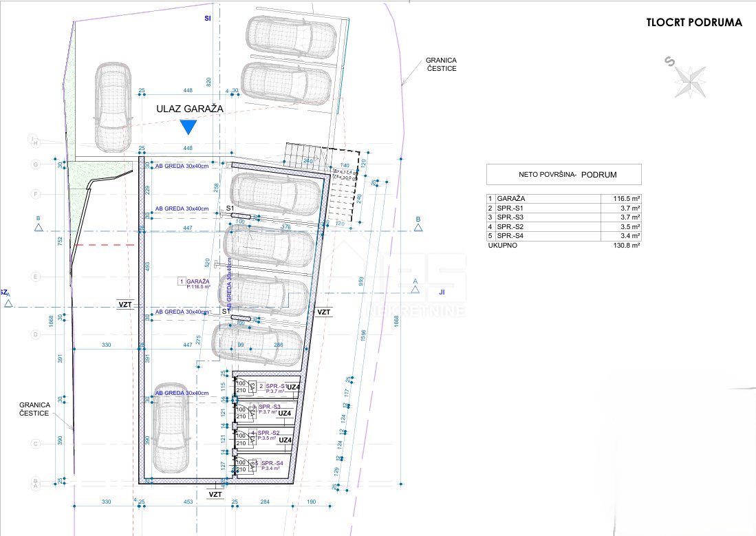Click the VZT label on the left wall

(125, 304)
